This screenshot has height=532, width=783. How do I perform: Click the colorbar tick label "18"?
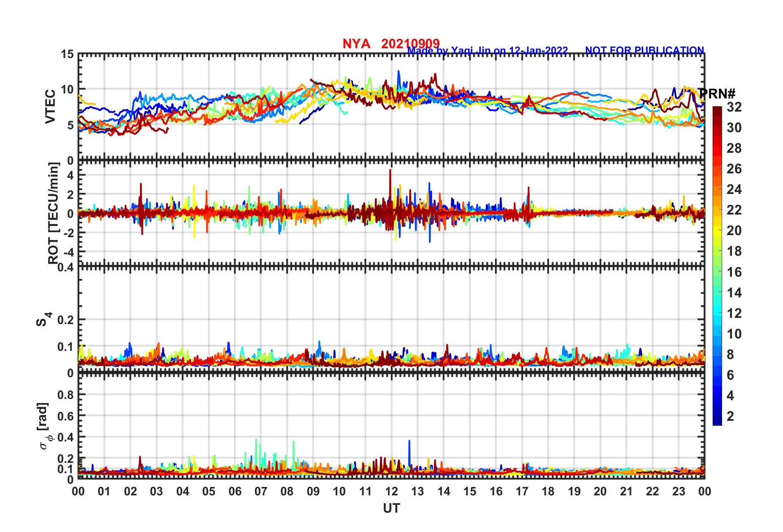[734, 251]
